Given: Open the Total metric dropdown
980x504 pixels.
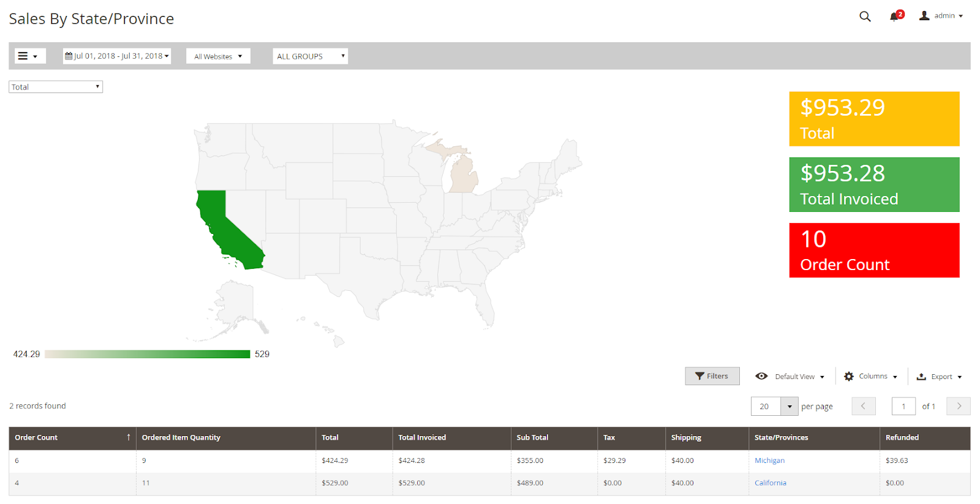Looking at the screenshot, I should (56, 87).
